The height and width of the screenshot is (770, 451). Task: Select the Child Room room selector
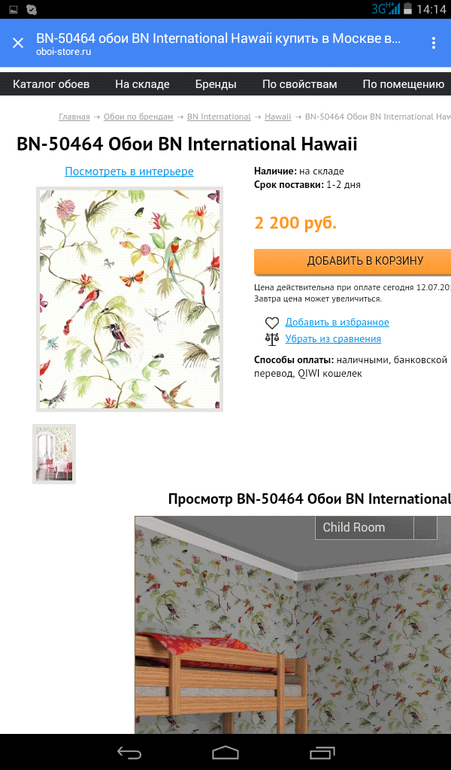364,528
